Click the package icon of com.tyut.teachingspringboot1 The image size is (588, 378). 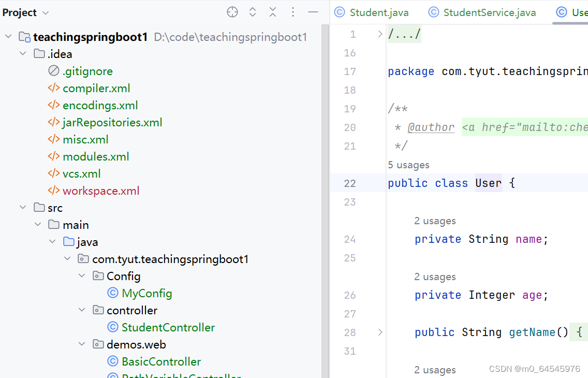point(83,258)
